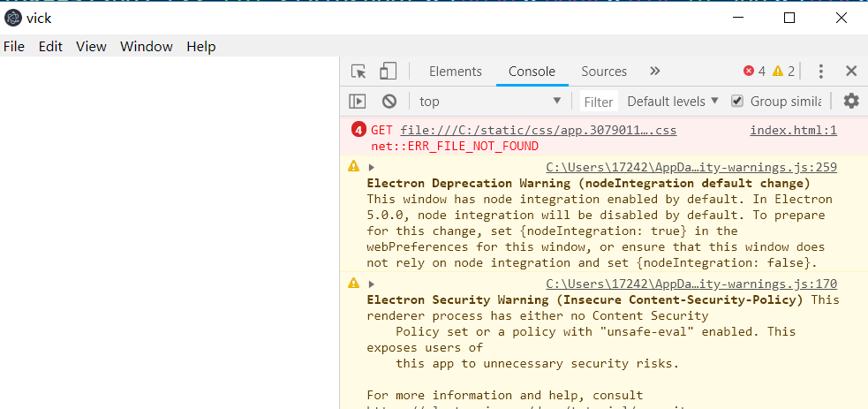Switch to the Console tab
The height and width of the screenshot is (409, 868).
[532, 72]
